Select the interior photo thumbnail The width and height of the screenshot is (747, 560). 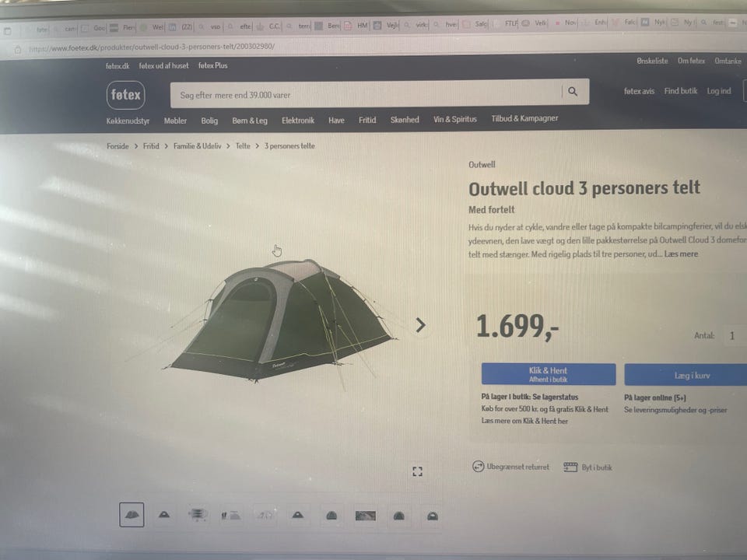pyautogui.click(x=366, y=516)
